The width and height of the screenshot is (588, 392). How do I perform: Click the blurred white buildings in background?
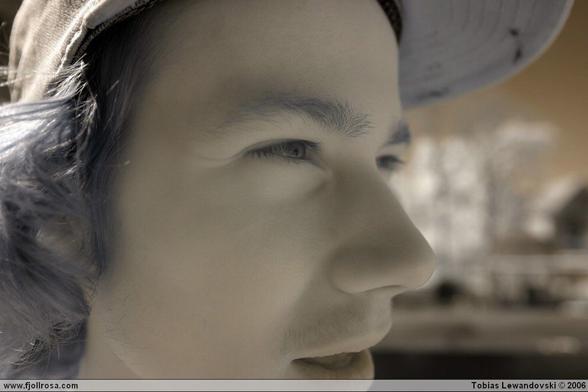tap(470, 184)
